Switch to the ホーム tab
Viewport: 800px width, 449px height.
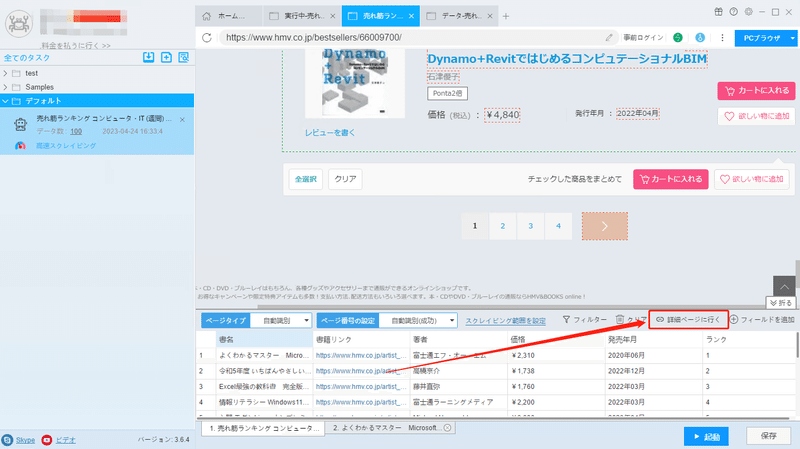[x=229, y=16]
